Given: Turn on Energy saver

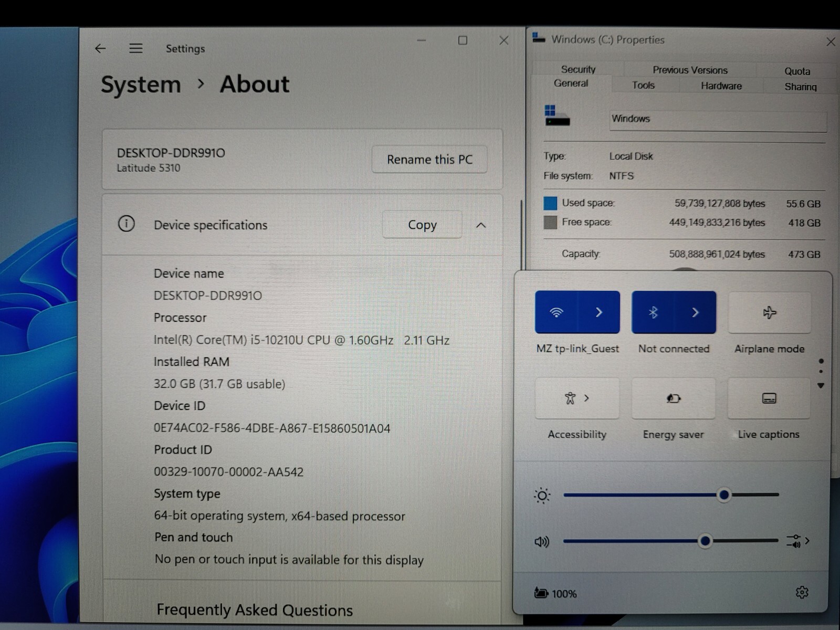Looking at the screenshot, I should (674, 398).
